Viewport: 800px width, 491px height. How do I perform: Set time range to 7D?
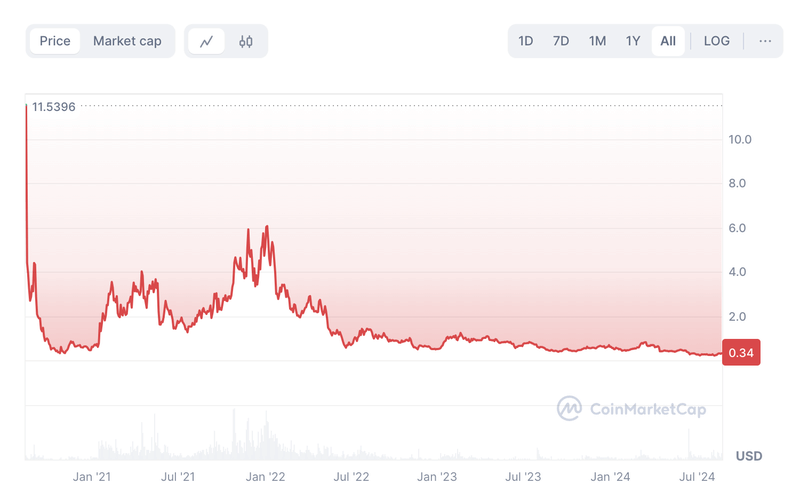(x=561, y=41)
